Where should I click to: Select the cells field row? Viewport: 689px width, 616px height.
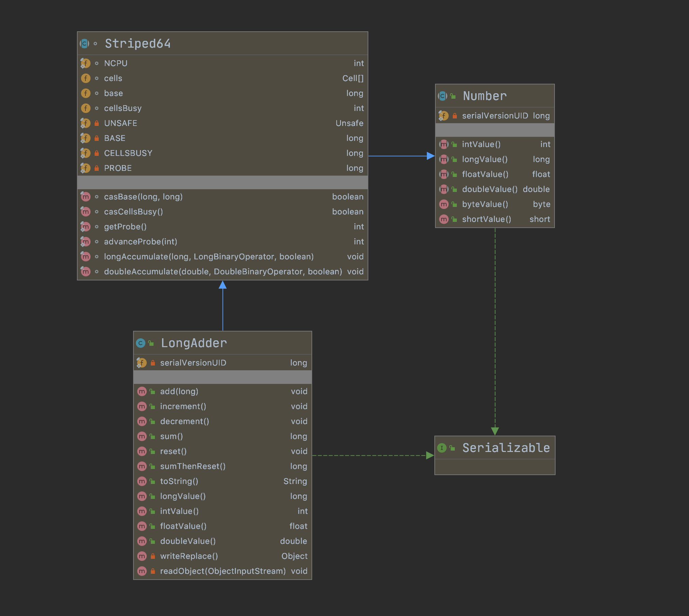[x=113, y=78]
